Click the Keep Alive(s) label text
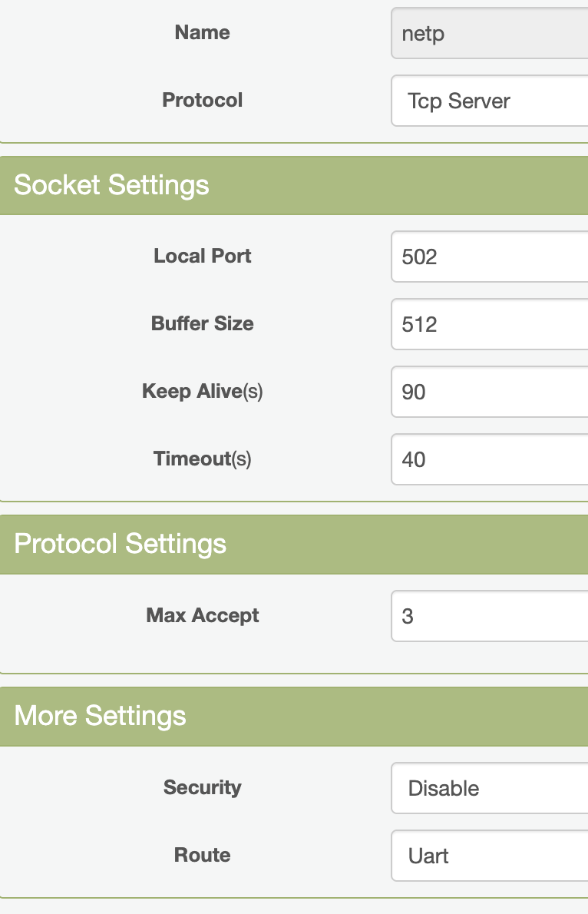The image size is (588, 914). pos(203,391)
